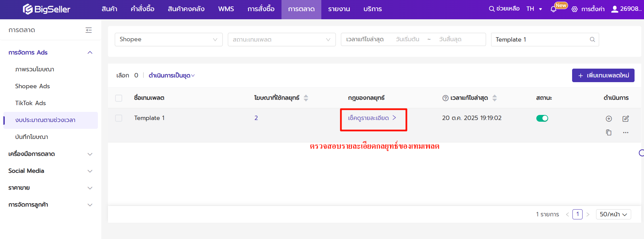Click the Template 1 search input field
This screenshot has height=239, width=644.
[x=545, y=40]
